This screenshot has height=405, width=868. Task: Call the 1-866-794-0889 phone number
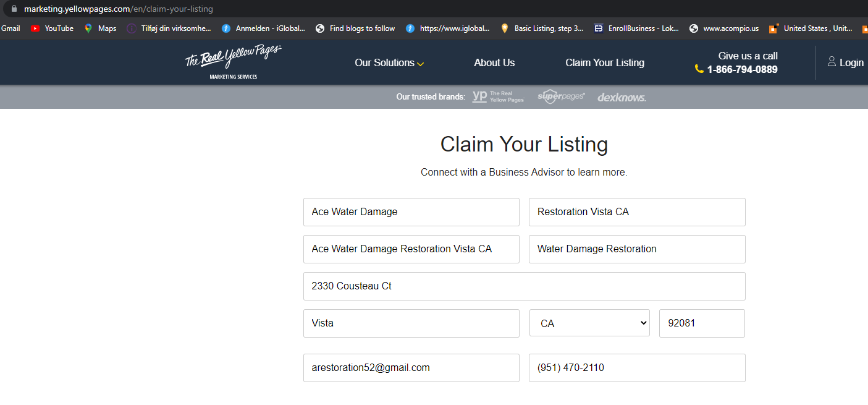click(742, 69)
